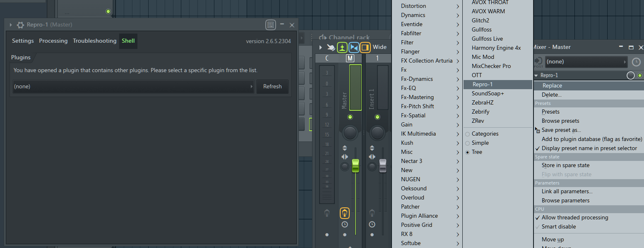Click the Insert 1 track volume fader
Screen dimensions: 644x248
click(x=382, y=166)
